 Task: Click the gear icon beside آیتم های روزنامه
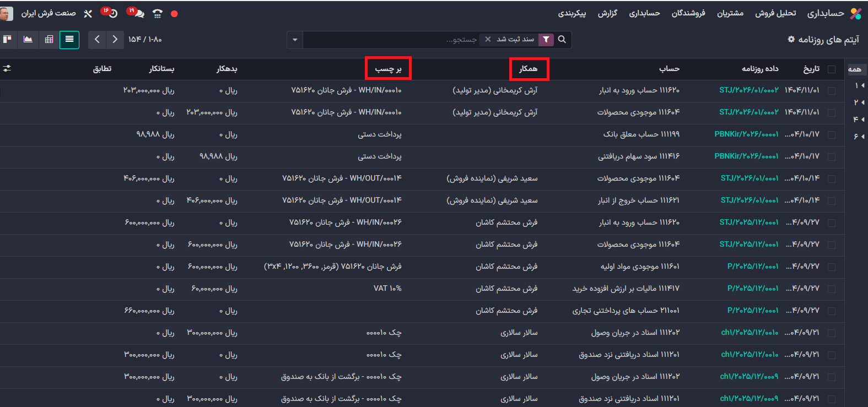point(791,40)
